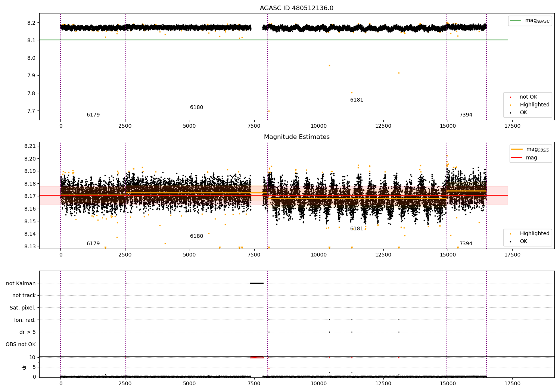Screen dimensions: 560x392
Task: Click the obsid label 6179 in top plot
Action: 93,115
